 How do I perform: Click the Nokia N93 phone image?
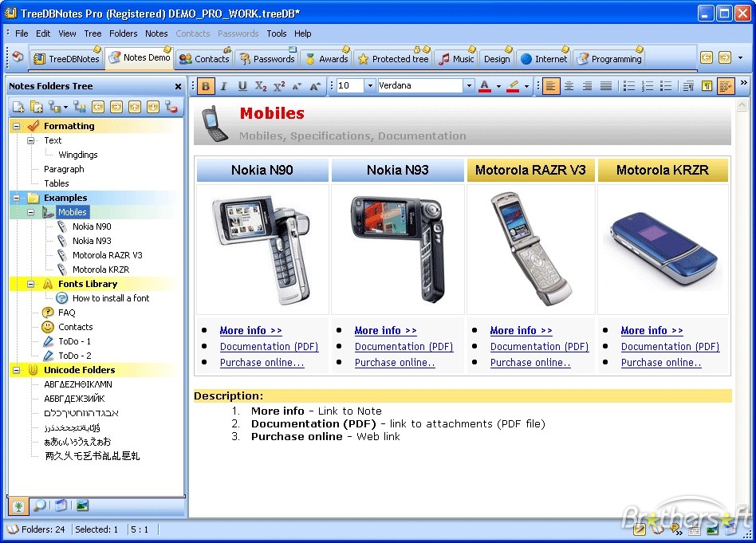tap(397, 250)
